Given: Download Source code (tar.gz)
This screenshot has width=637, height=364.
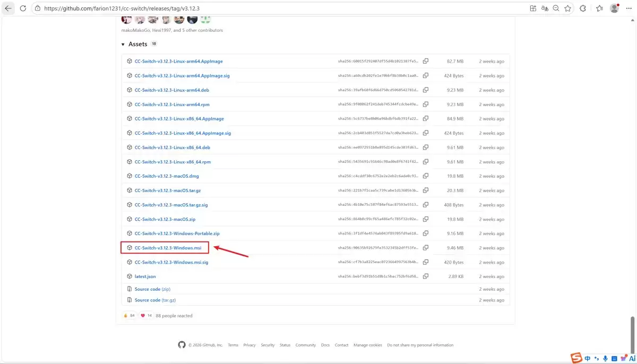Looking at the screenshot, I should tap(155, 300).
